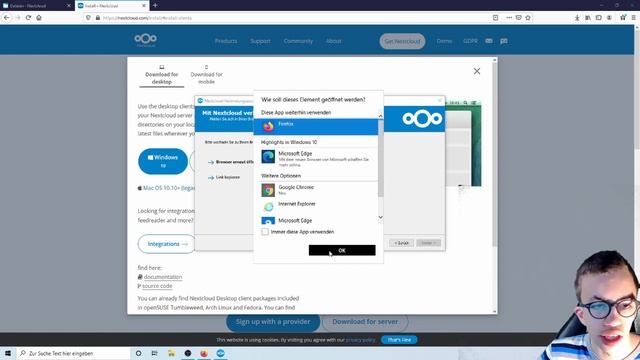Select Google Chrome from Weitere Optionen
This screenshot has width=640, height=360.
[316, 190]
